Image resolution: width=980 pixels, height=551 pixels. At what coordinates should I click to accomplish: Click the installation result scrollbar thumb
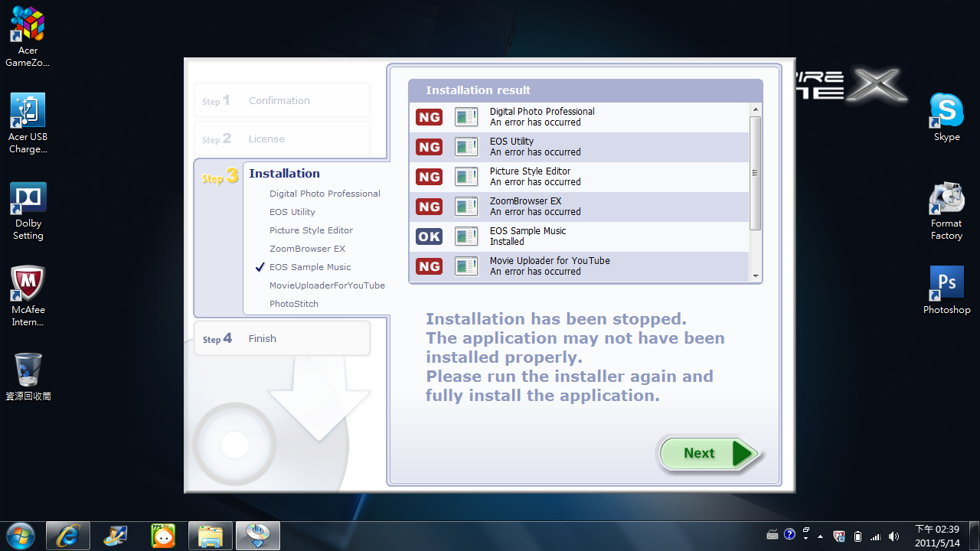(x=755, y=173)
